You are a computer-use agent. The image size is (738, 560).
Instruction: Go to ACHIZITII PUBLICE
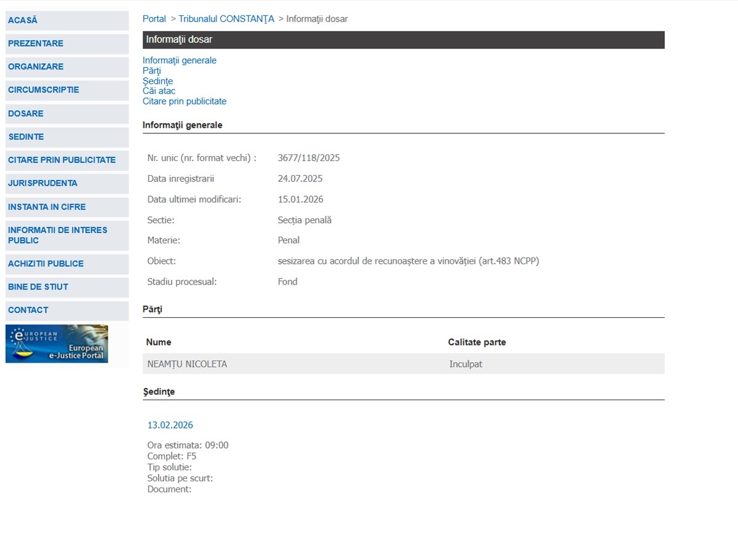coord(67,264)
